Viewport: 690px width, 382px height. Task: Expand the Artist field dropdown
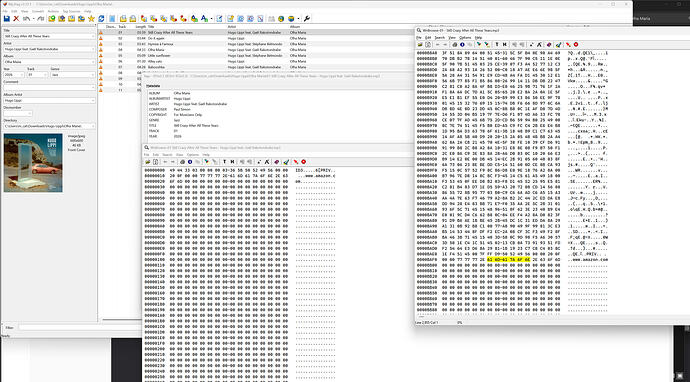click(x=93, y=49)
